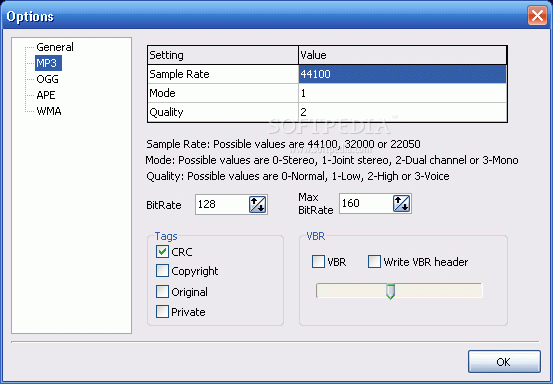Screen dimensions: 553x384
Task: Click the Max BitRate field showing 160
Action: [x=366, y=203]
